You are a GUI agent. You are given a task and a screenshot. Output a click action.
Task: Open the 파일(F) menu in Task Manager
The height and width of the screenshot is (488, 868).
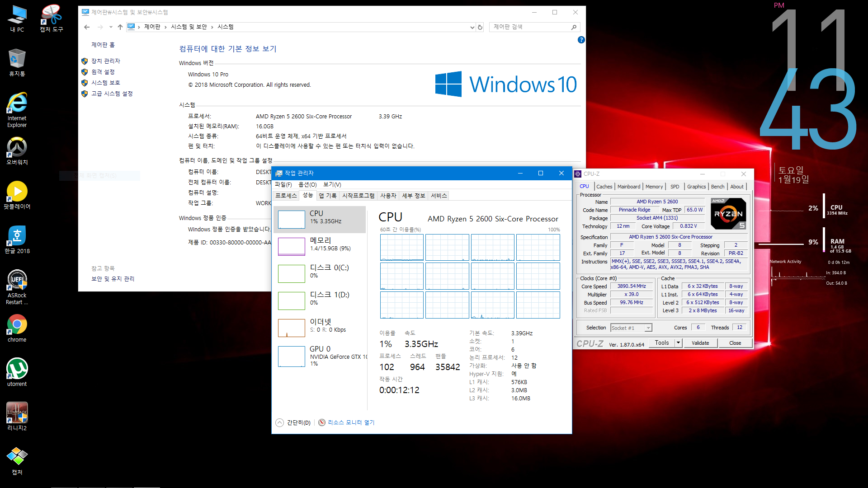(x=283, y=184)
